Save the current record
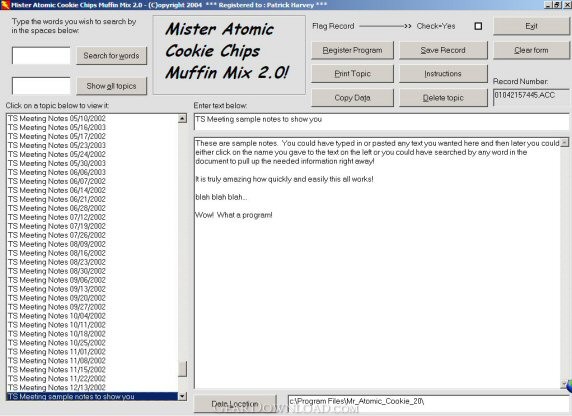572x416 pixels. coord(443,50)
